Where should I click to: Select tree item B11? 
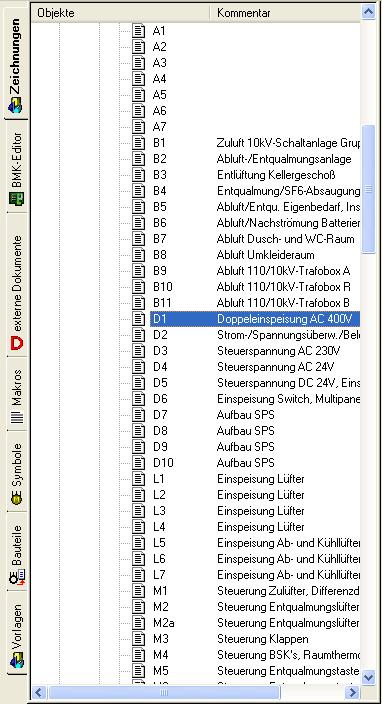[x=162, y=303]
